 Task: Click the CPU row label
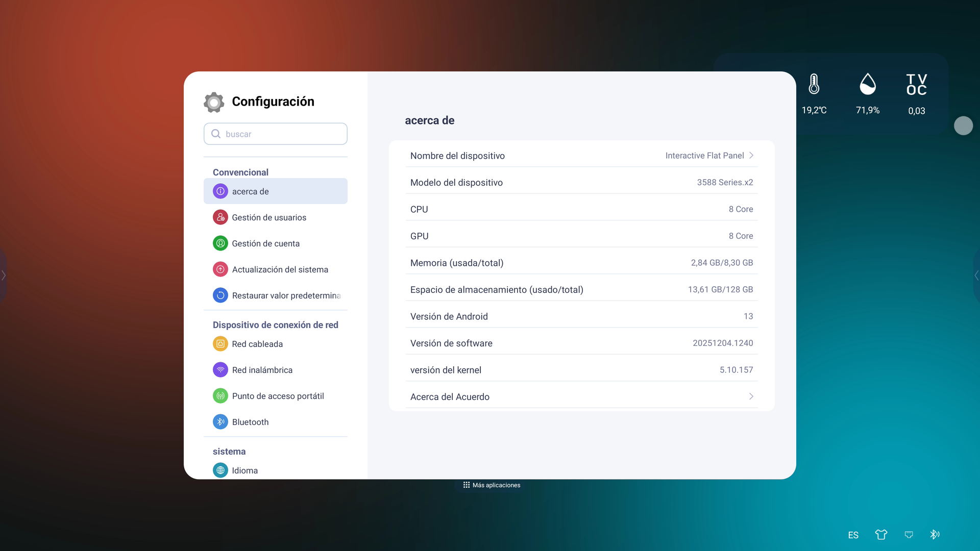click(x=419, y=209)
